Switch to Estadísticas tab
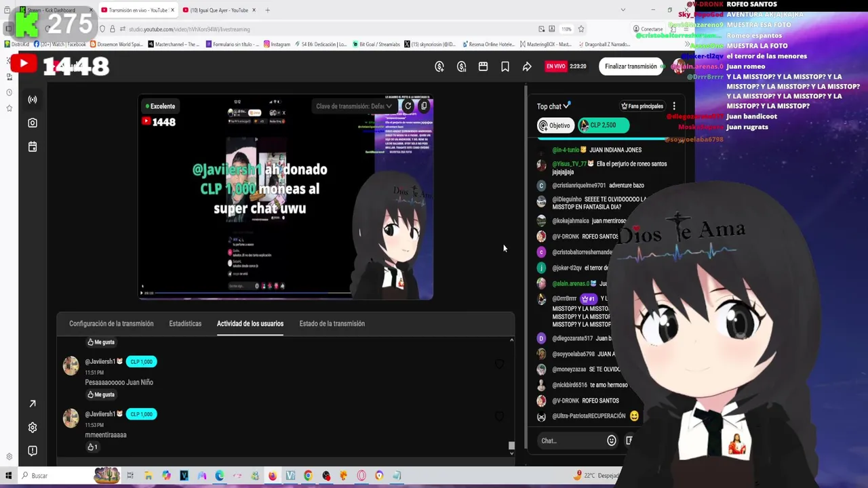The height and width of the screenshot is (488, 868). click(185, 323)
